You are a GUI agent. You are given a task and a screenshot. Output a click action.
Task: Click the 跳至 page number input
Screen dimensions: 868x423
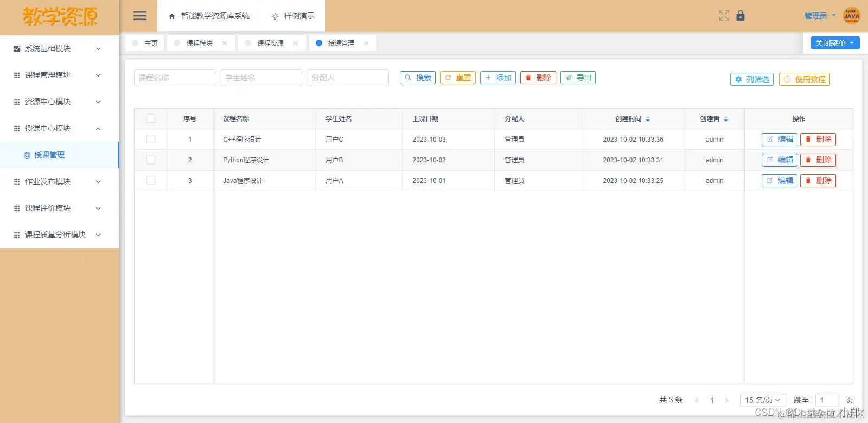coord(827,400)
